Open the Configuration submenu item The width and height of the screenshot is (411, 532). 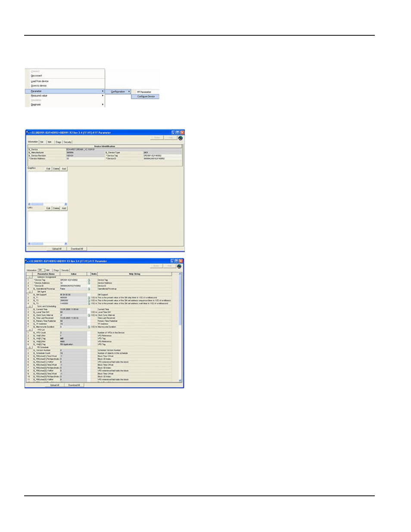tap(118, 91)
